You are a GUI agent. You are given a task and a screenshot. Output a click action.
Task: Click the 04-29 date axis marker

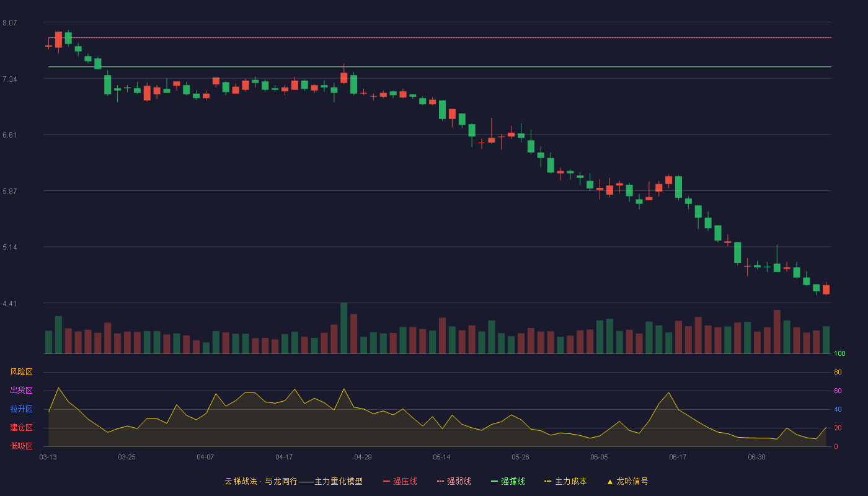pos(363,457)
